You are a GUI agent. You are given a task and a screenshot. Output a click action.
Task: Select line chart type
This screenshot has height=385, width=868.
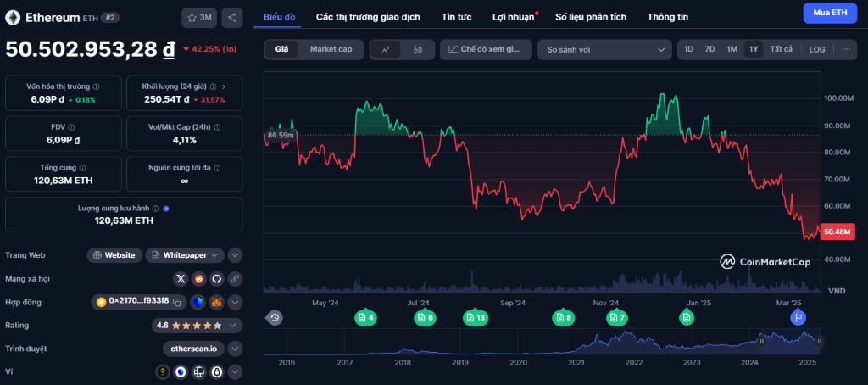(x=387, y=49)
